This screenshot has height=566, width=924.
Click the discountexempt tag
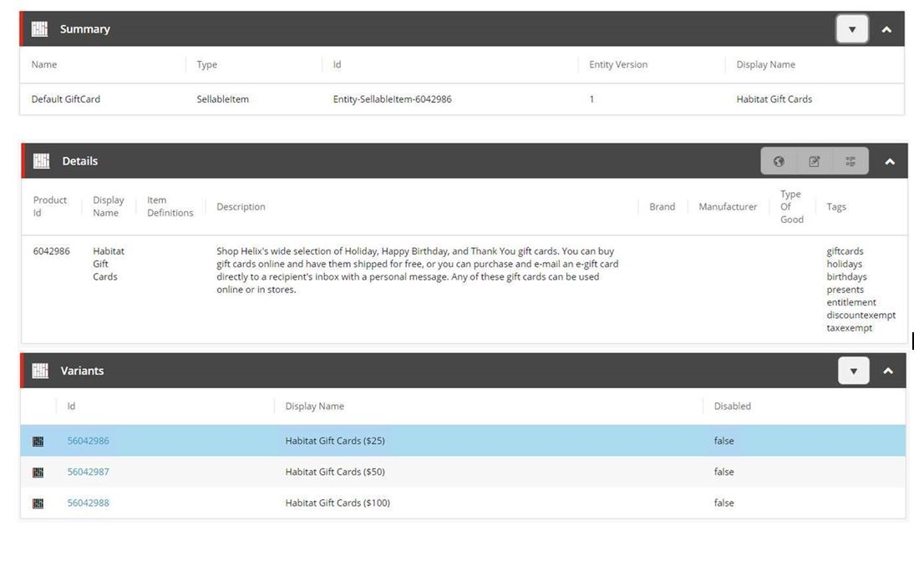click(x=861, y=315)
